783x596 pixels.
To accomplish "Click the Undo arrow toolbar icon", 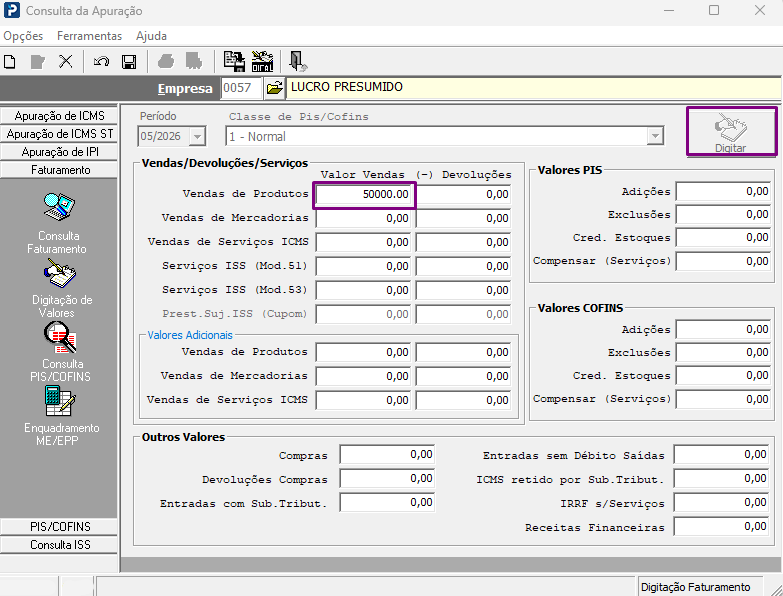I will [x=101, y=62].
